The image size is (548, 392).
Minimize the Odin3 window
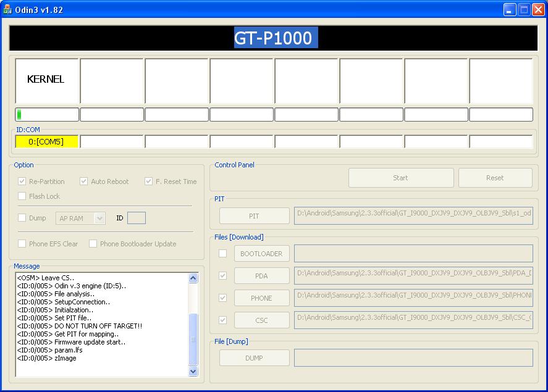pos(510,10)
